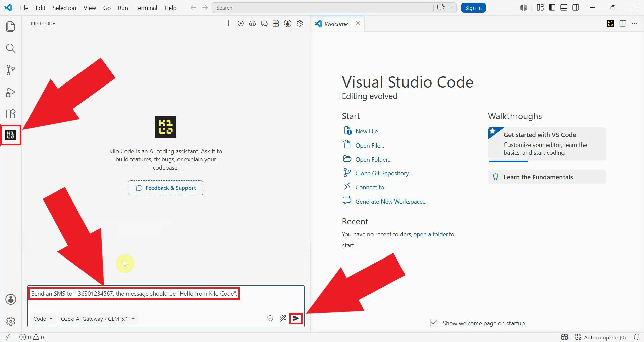644x342 pixels.
Task: Open the Go menu
Action: (x=107, y=8)
